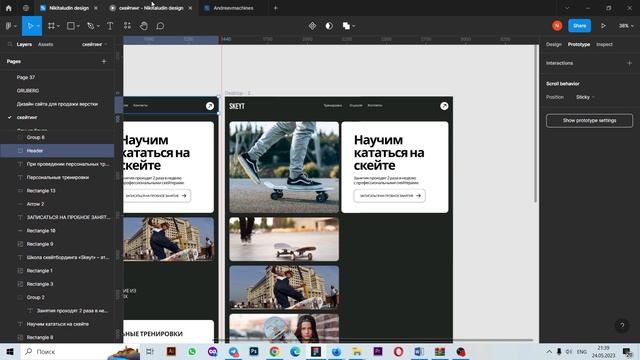640x360 pixels.
Task: Switch to the Inspect tab
Action: (x=604, y=44)
